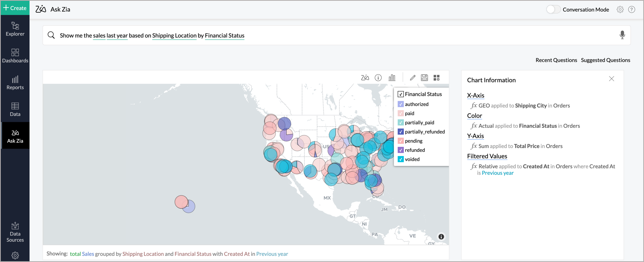Open Data Sources in the sidebar
The width and height of the screenshot is (644, 262).
(15, 232)
